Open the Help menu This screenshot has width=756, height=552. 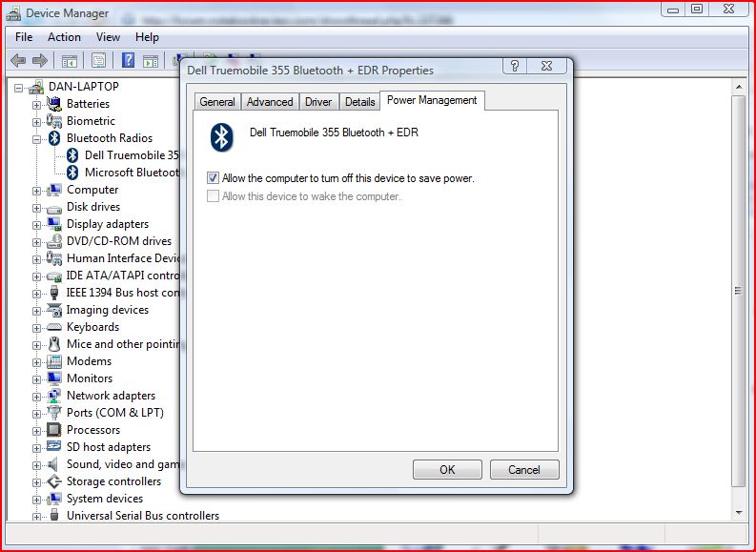[x=147, y=37]
